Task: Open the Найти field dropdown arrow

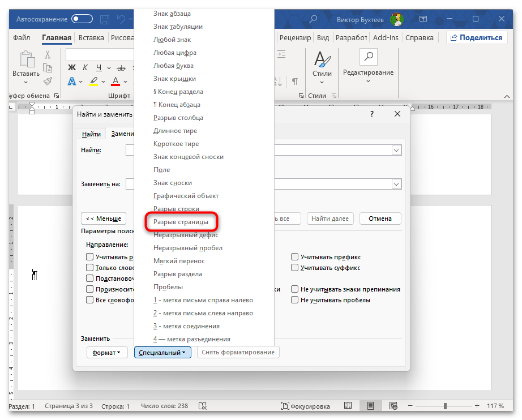Action: tap(396, 151)
